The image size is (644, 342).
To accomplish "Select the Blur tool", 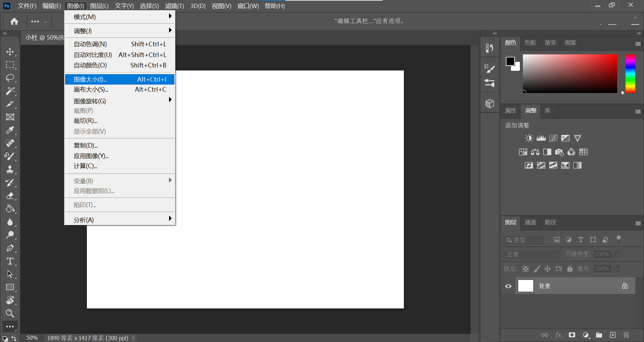I will (x=10, y=222).
